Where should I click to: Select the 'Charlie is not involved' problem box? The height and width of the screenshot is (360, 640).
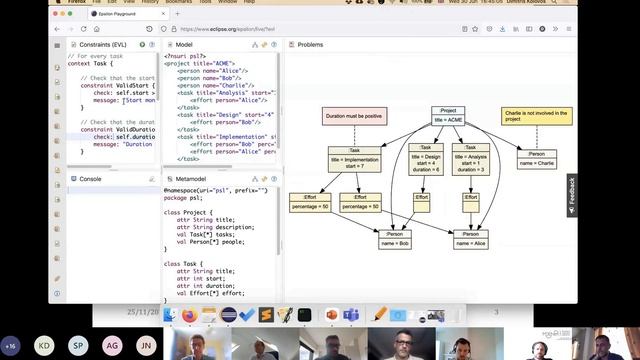click(537, 116)
